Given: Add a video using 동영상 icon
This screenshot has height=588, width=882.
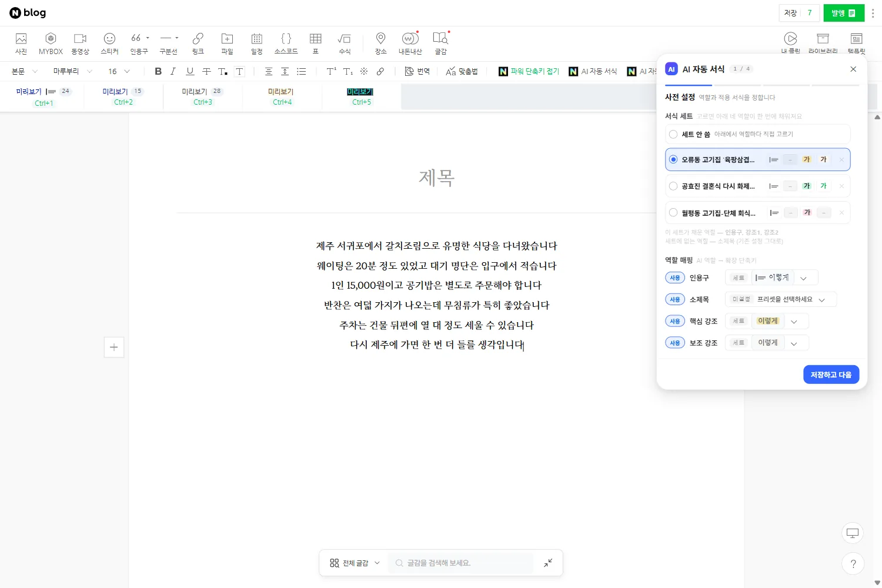Looking at the screenshot, I should 80,44.
